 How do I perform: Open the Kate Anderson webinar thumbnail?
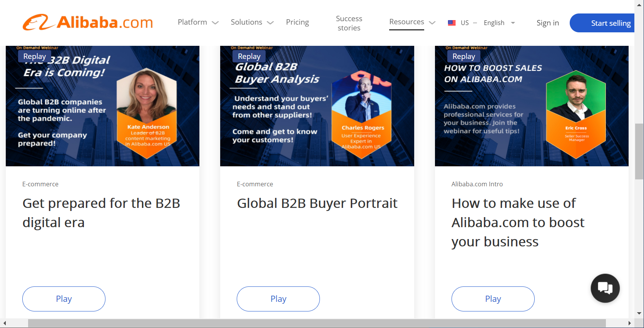click(x=102, y=106)
